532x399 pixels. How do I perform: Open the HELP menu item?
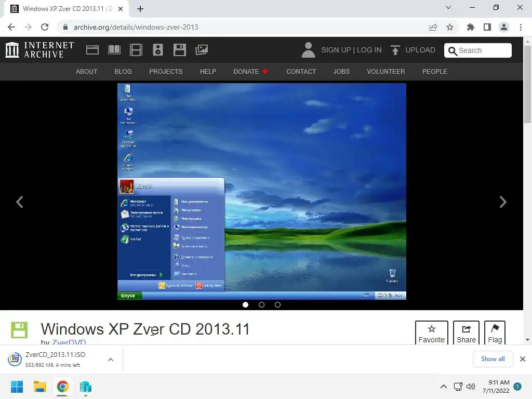point(208,72)
